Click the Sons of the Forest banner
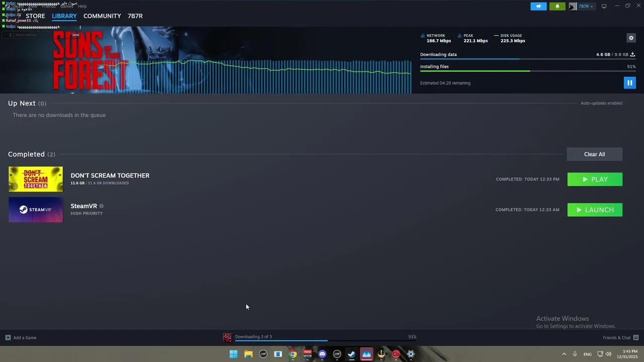644x362 pixels. tap(206, 60)
